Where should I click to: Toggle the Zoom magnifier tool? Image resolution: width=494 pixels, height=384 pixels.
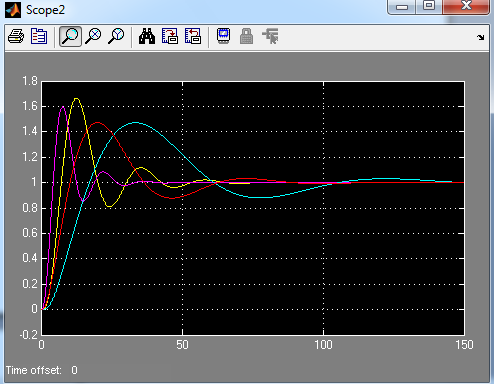70,36
